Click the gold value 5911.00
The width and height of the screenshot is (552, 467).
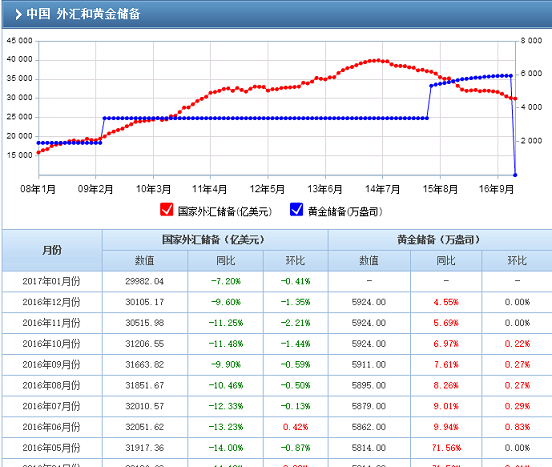pyautogui.click(x=369, y=364)
